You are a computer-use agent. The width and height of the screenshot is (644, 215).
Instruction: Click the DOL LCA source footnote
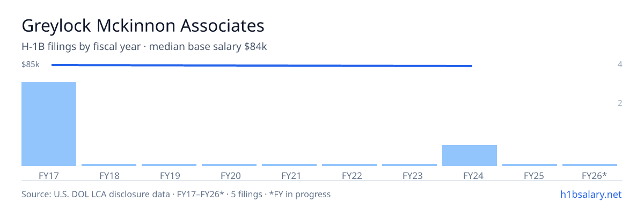pyautogui.click(x=176, y=194)
